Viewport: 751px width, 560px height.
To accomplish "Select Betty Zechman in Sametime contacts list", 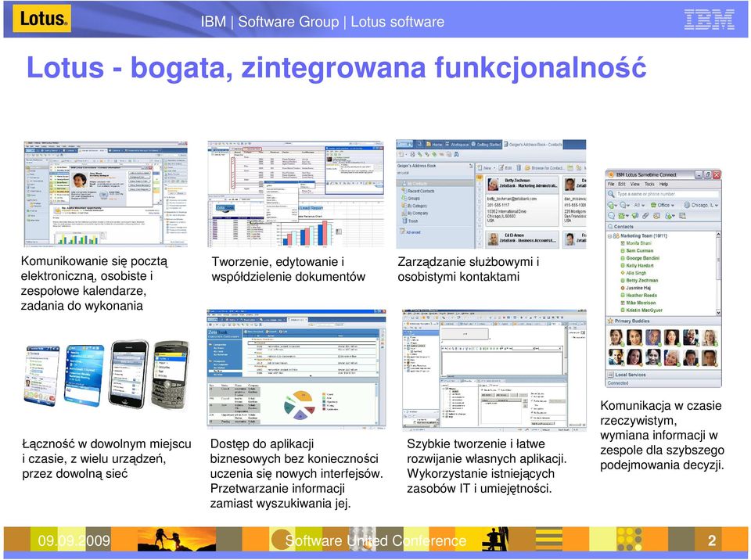I will click(641, 280).
